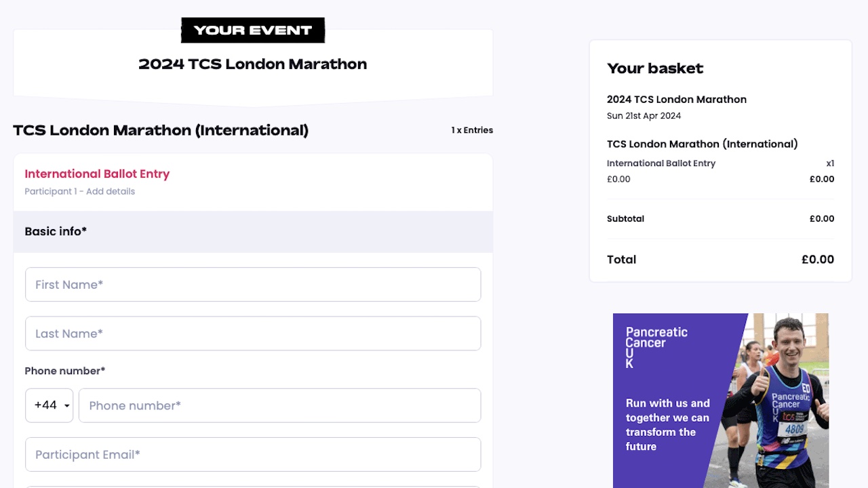Click TCS London Marathon (International) basket item
Image resolution: width=868 pixels, height=488 pixels.
[702, 144]
